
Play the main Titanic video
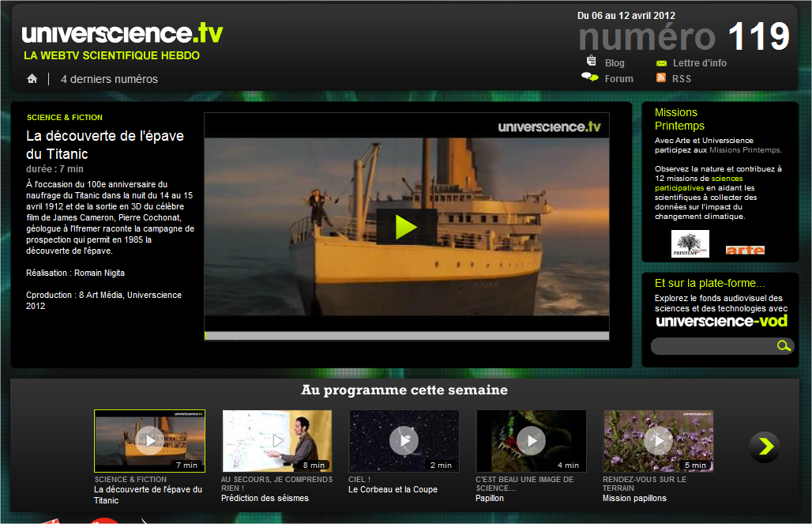tap(407, 227)
